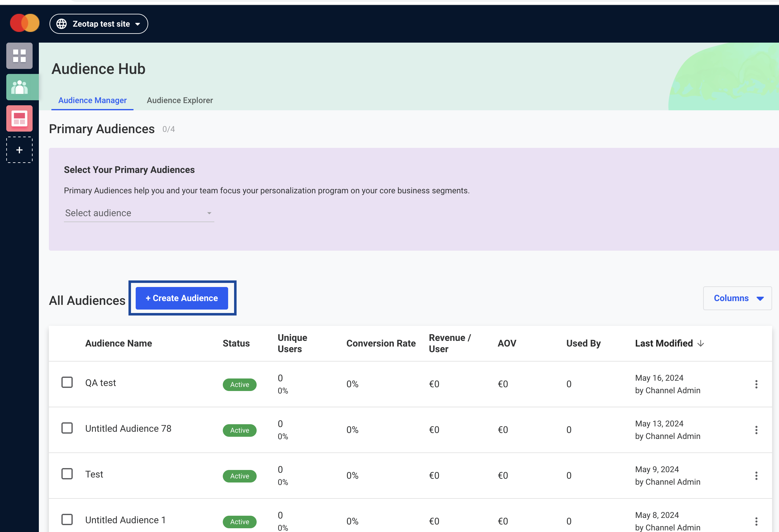Click the Mastercard logo
Viewport: 779px width, 532px height.
pos(25,23)
